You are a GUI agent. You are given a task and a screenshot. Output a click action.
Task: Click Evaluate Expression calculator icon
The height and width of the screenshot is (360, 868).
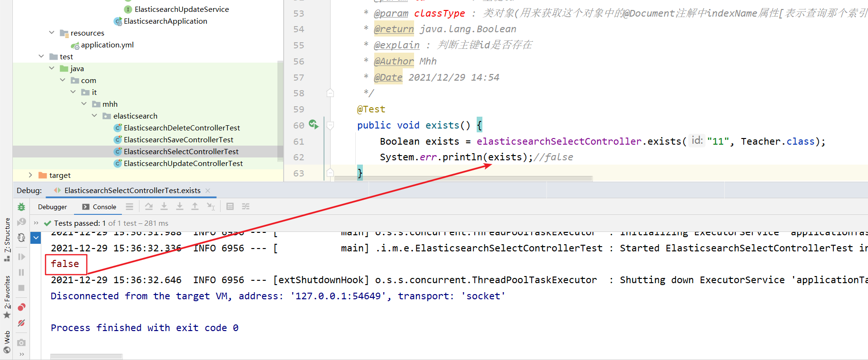(230, 206)
